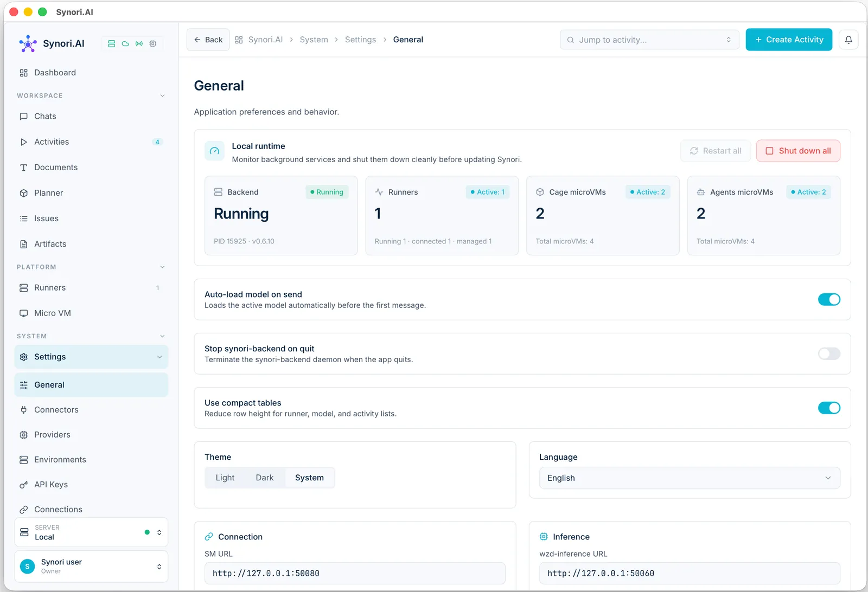Open API Keys settings
Screen dimensions: 868x592
click(91, 485)
